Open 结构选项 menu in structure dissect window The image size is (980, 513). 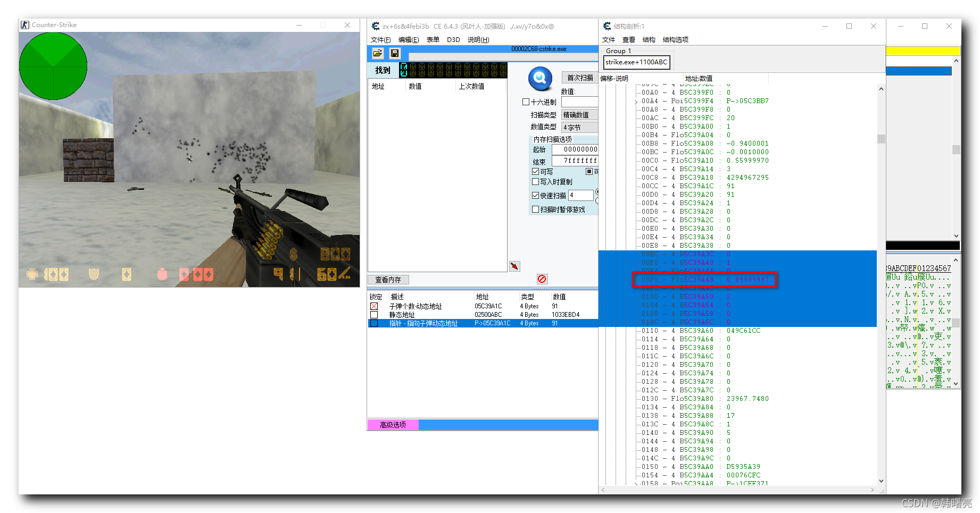pyautogui.click(x=676, y=40)
